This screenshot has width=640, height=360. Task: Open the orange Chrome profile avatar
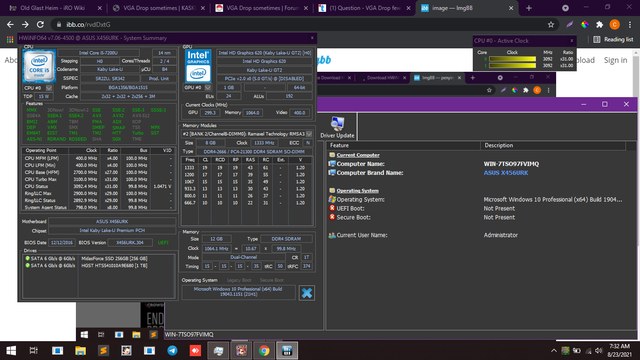614,24
